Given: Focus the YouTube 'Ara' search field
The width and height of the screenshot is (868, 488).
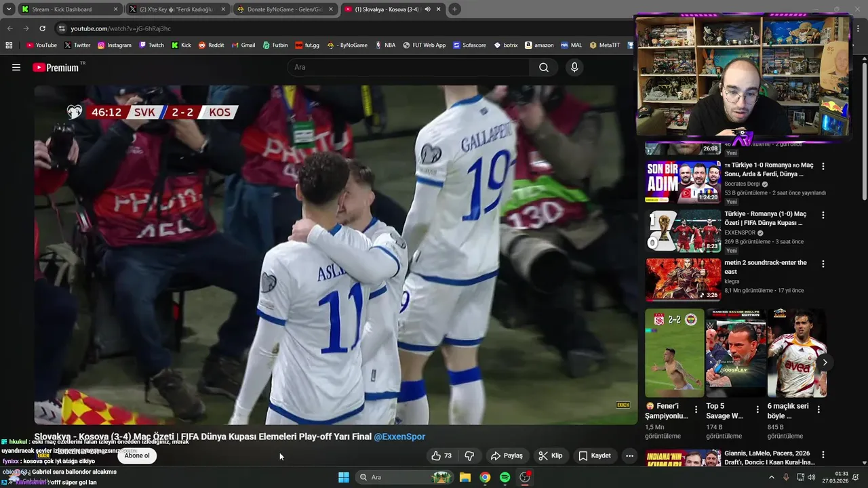Looking at the screenshot, I should click(x=408, y=67).
